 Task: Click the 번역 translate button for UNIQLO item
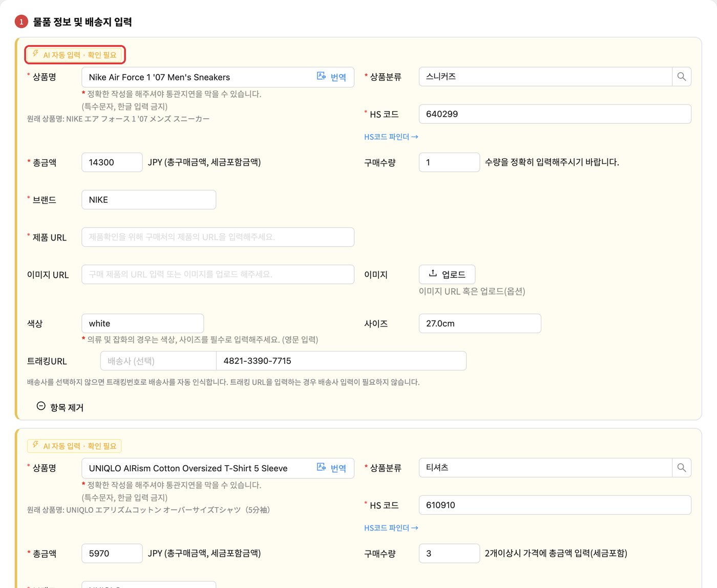click(332, 468)
